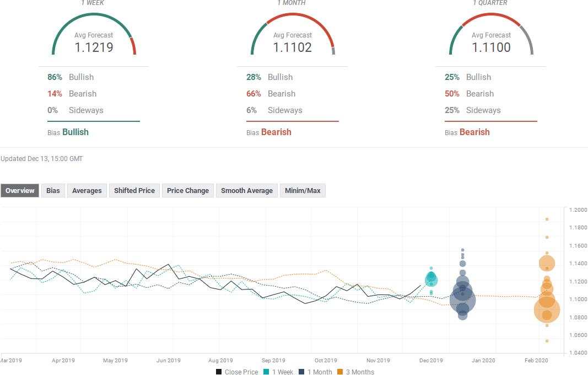The height and width of the screenshot is (375, 588).
Task: Click the Feb 2020 axis label
Action: 536,360
